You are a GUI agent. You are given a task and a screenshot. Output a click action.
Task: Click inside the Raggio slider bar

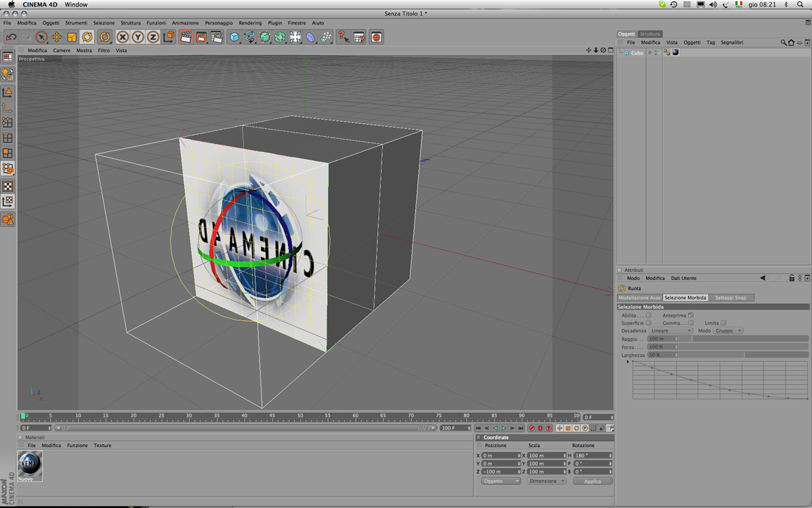coord(743,339)
